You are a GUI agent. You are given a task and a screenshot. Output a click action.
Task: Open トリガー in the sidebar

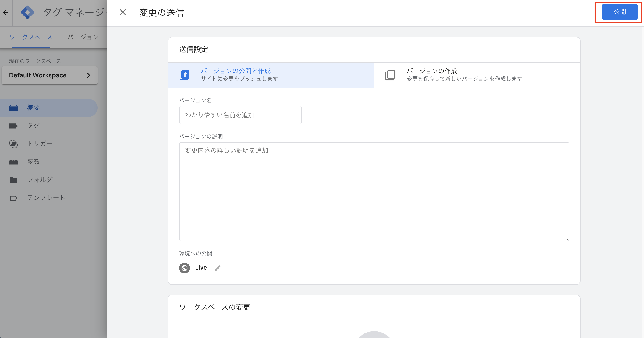[40, 144]
